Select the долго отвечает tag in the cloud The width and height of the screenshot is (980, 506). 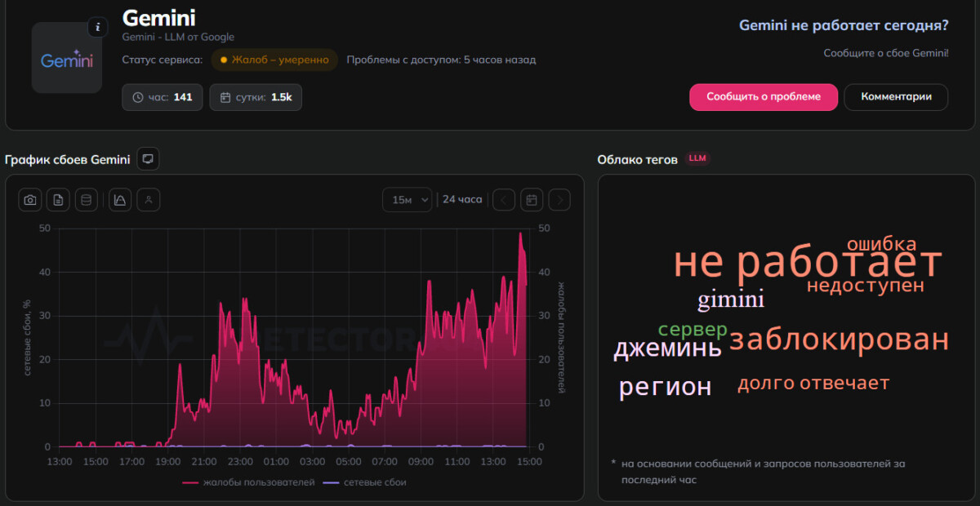pyautogui.click(x=813, y=384)
